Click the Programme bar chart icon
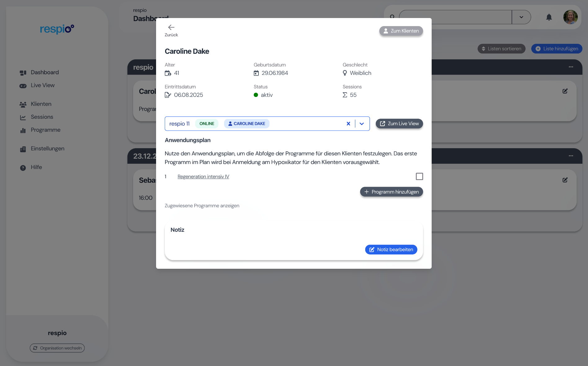This screenshot has height=366, width=588. tap(23, 130)
